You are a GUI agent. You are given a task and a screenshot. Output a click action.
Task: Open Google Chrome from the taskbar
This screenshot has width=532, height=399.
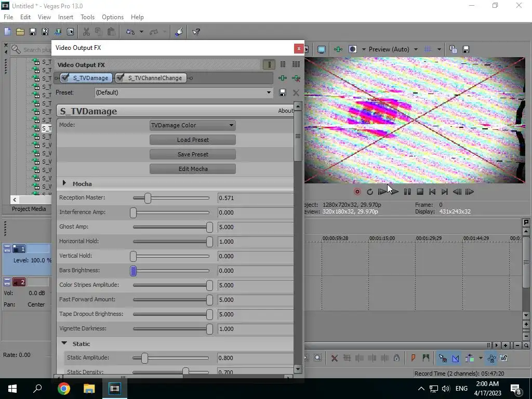coord(63,389)
